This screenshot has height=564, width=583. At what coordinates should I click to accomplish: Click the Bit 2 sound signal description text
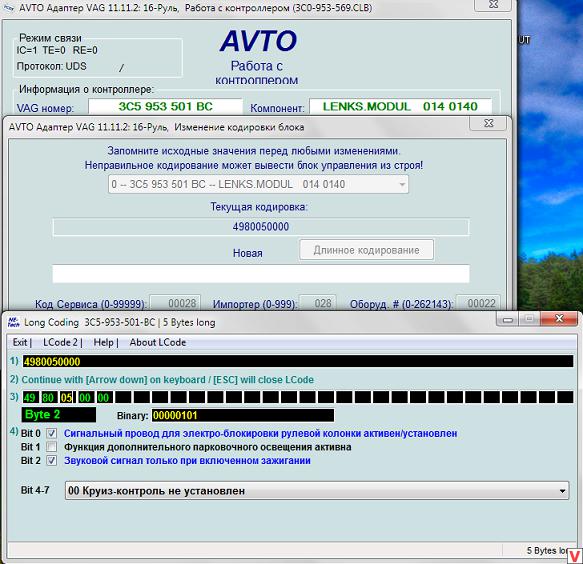[187, 461]
